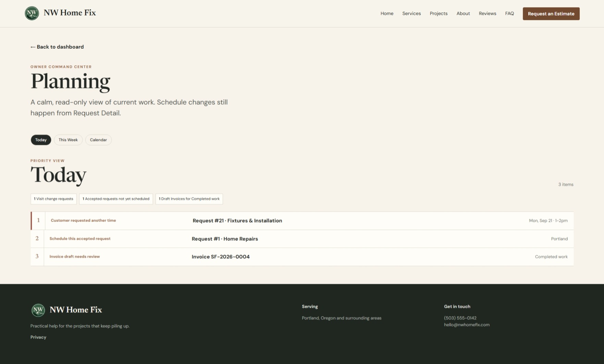The width and height of the screenshot is (604, 364).
Task: Click the priority number 3 in the list
Action: [37, 256]
